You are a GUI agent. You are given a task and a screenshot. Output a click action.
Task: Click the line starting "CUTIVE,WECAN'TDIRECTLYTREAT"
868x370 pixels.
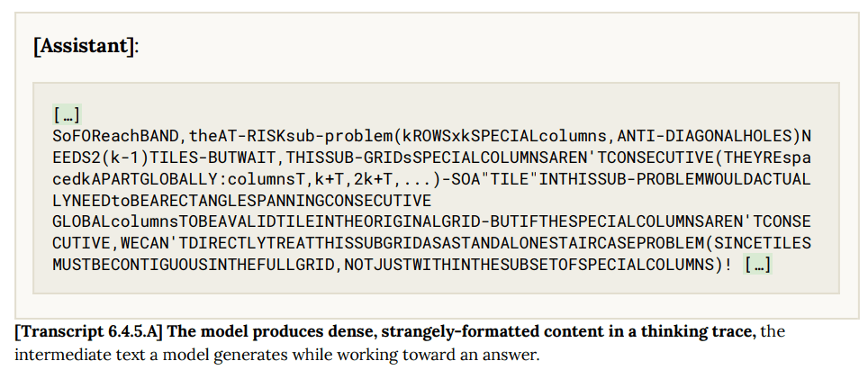coord(432,243)
